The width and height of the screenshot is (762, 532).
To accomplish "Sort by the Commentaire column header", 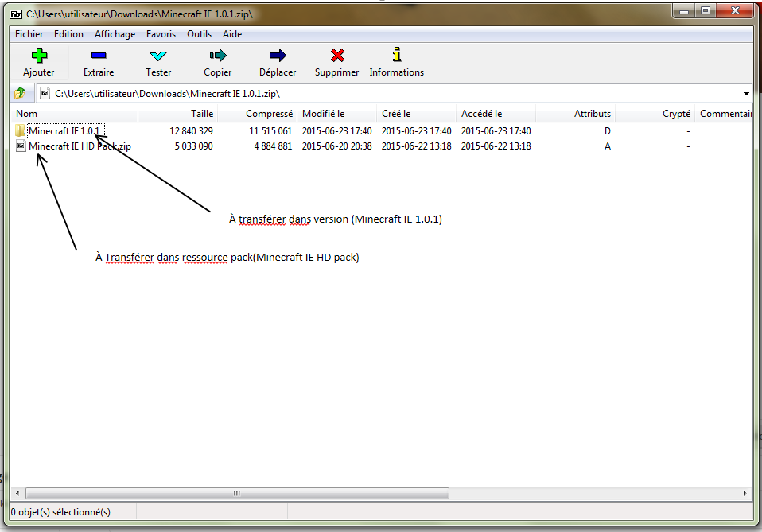I will tap(724, 114).
